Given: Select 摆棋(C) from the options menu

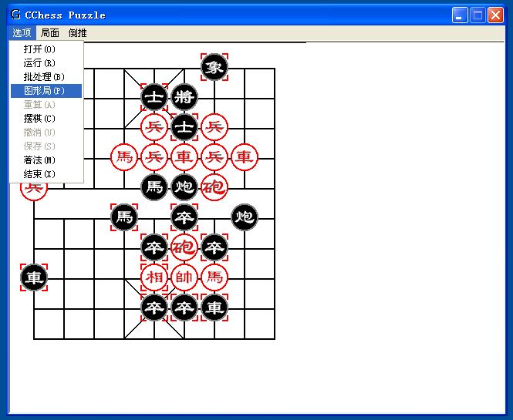Looking at the screenshot, I should (x=39, y=119).
